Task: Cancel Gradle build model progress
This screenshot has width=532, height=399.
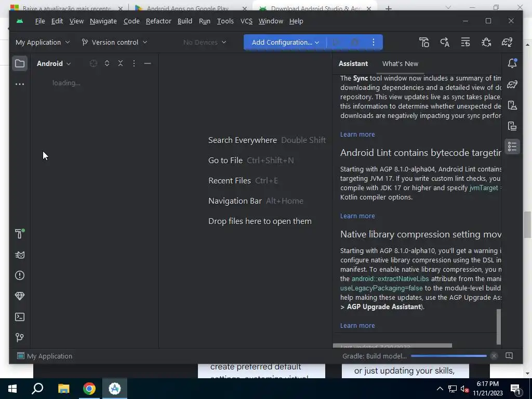Action: tap(495, 356)
